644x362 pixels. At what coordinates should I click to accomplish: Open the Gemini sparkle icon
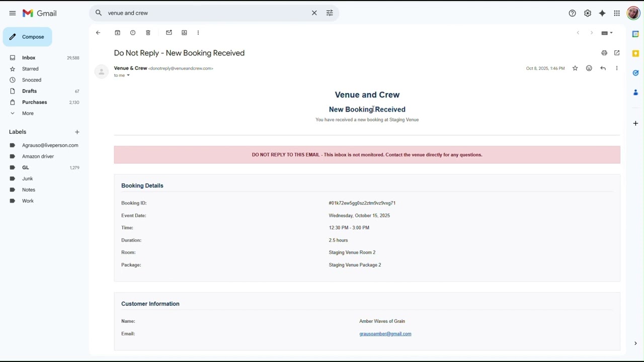602,14
